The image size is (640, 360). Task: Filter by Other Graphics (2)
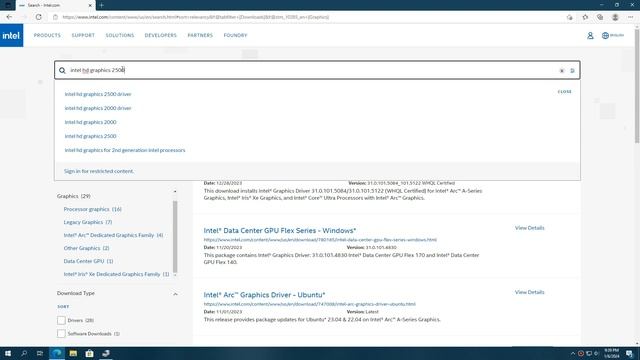point(86,248)
